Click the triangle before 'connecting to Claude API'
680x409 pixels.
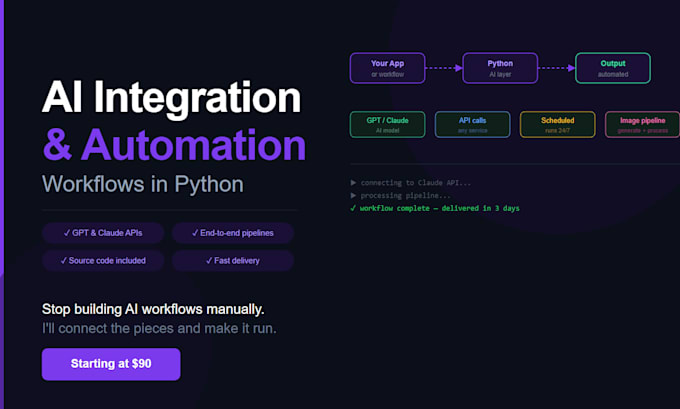pos(353,183)
